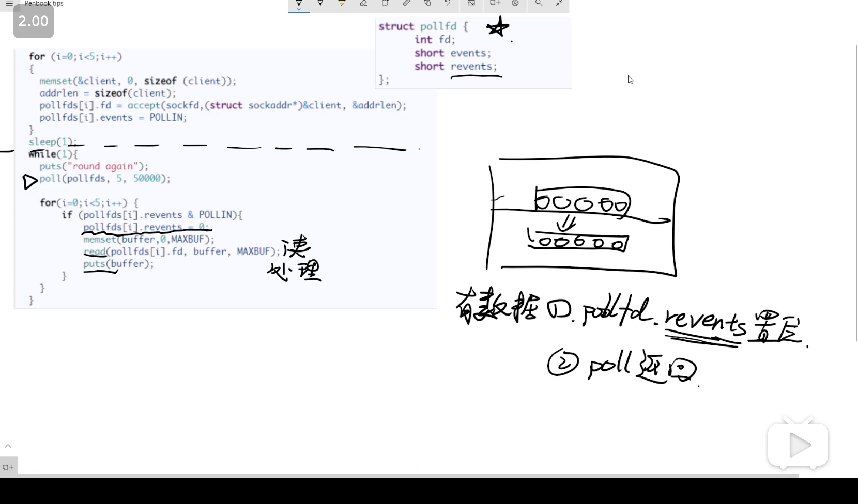Select the first pen tool
The image size is (858, 504).
tap(299, 3)
